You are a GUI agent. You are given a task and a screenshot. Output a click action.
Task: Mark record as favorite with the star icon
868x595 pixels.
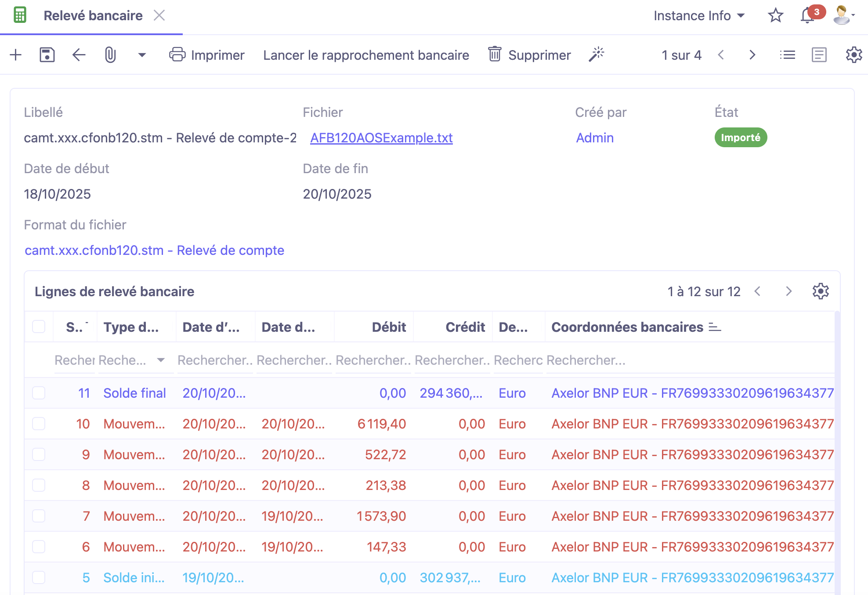point(775,15)
